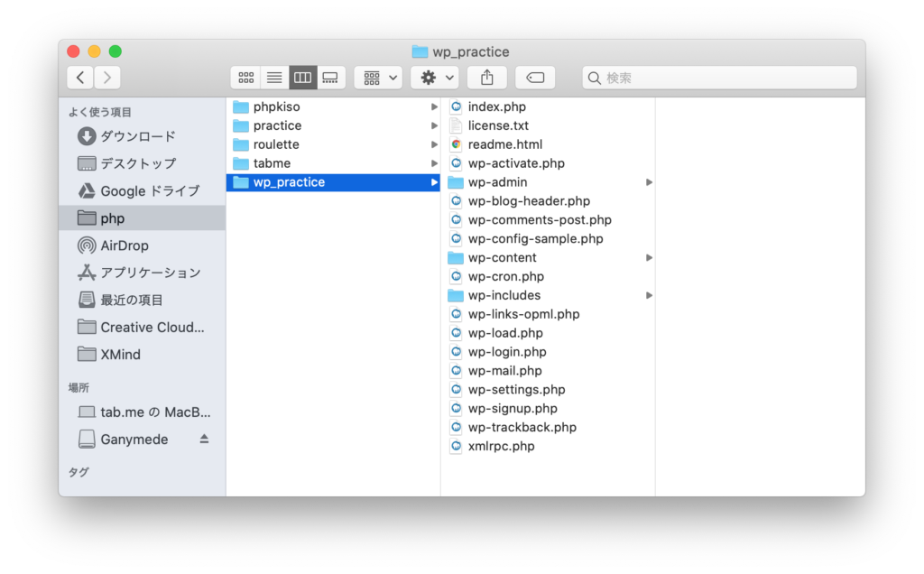924x574 pixels.
Task: Select the wp-content folder
Action: [502, 258]
